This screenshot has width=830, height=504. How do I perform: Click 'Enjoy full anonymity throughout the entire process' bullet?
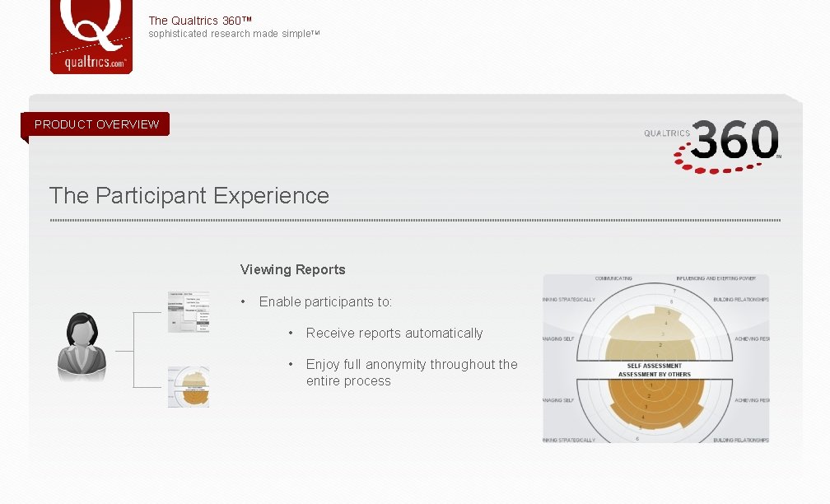[412, 373]
